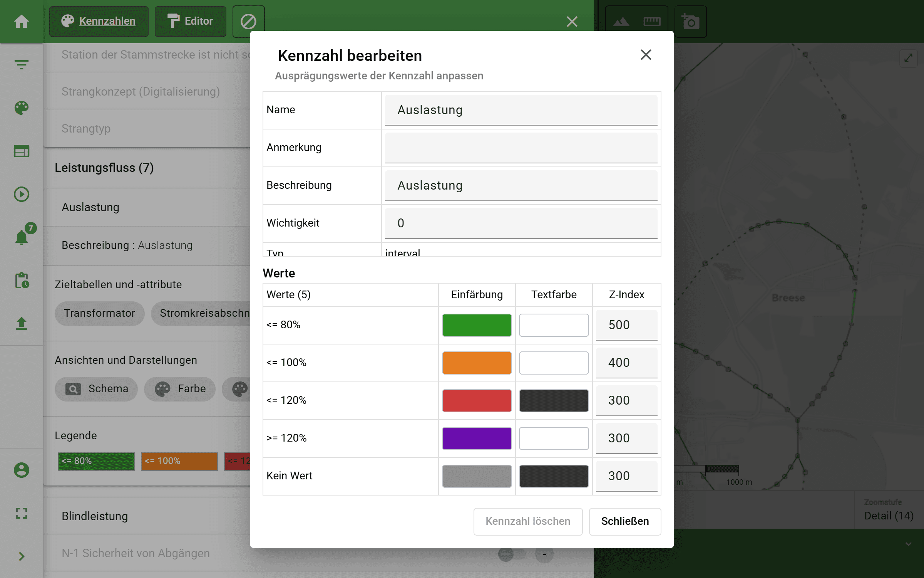Open the filter panel in the sidebar

coord(21,65)
